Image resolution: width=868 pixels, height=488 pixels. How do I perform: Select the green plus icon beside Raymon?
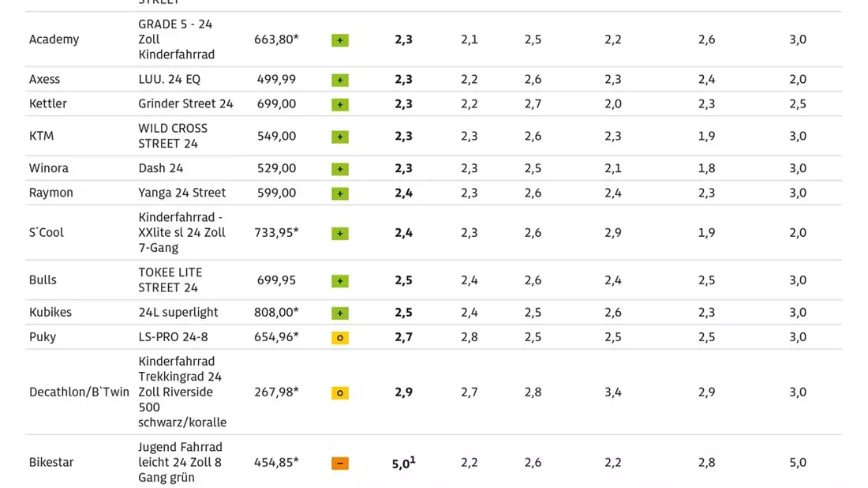click(x=340, y=193)
